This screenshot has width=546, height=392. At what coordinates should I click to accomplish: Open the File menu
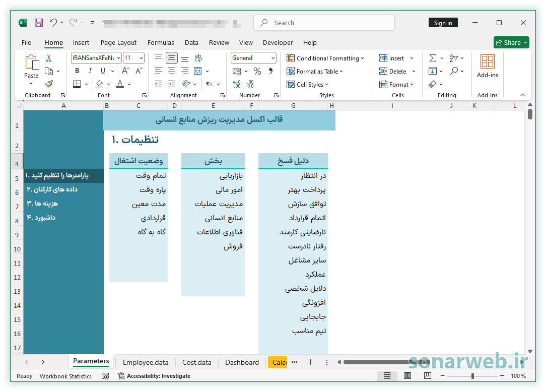point(26,42)
